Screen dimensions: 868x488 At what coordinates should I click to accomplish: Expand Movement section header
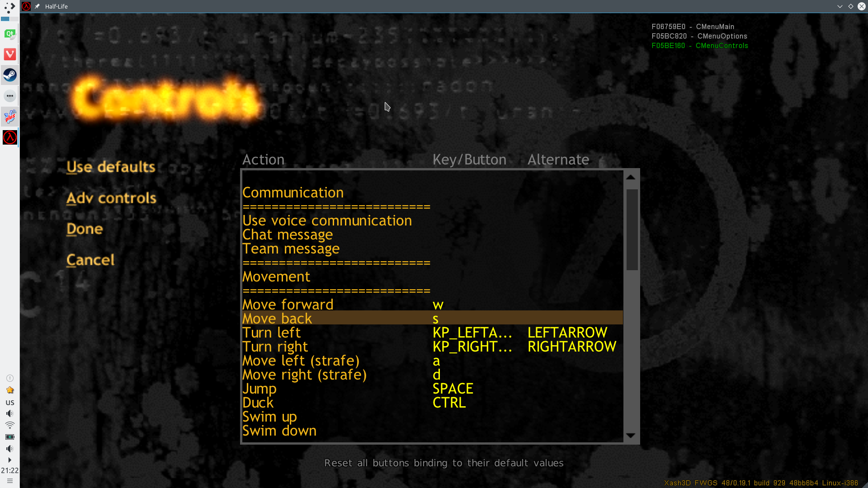[x=276, y=276]
